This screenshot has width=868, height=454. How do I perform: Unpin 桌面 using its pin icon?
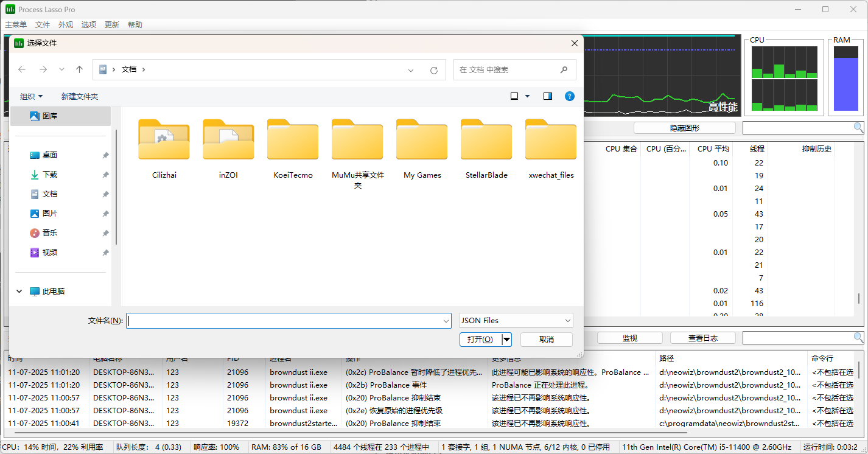105,156
